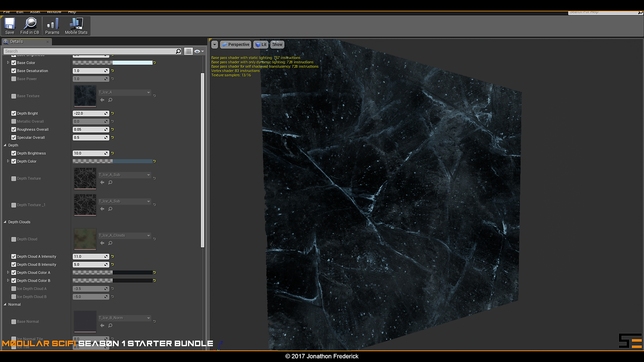Use selected asset arrow for T_Ice_A

pos(102,100)
